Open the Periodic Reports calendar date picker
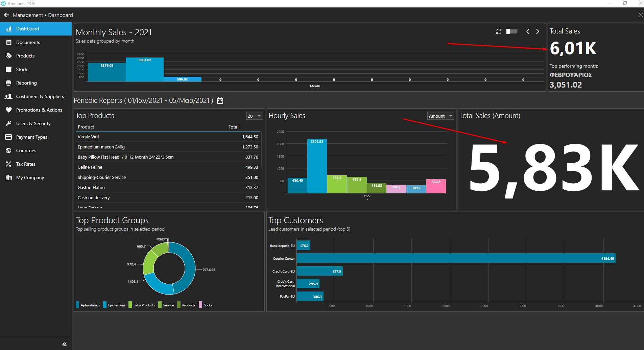Screen dimensions: 644x350 pyautogui.click(x=220, y=100)
